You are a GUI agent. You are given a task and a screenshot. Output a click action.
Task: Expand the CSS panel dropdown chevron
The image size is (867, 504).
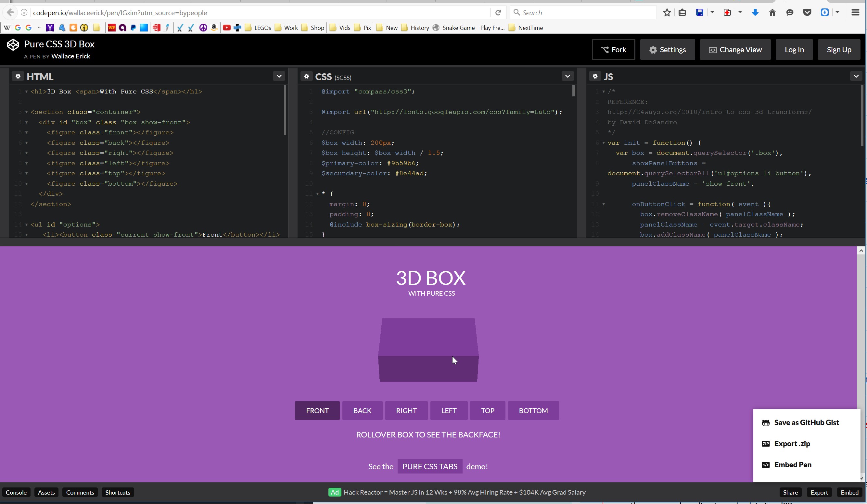568,76
